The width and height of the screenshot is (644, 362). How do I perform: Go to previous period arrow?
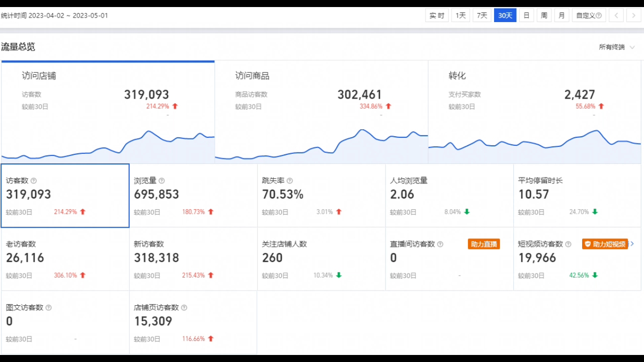point(616,16)
